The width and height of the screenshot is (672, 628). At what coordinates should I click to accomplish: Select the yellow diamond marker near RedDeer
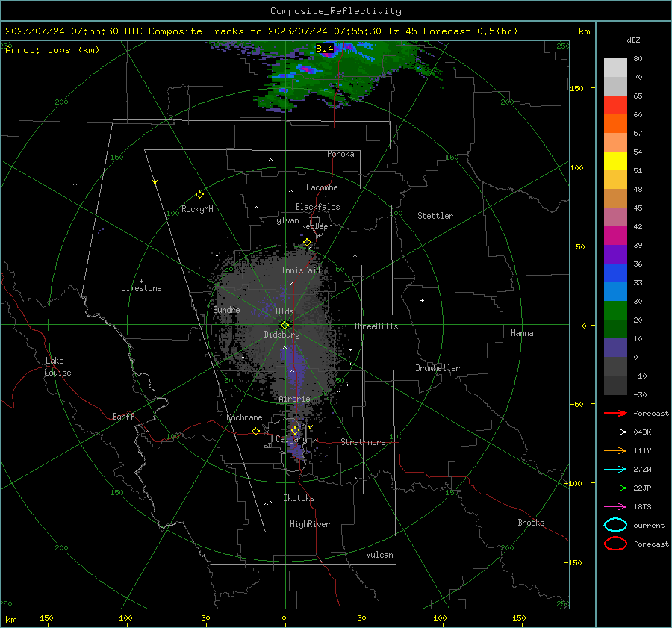308,243
